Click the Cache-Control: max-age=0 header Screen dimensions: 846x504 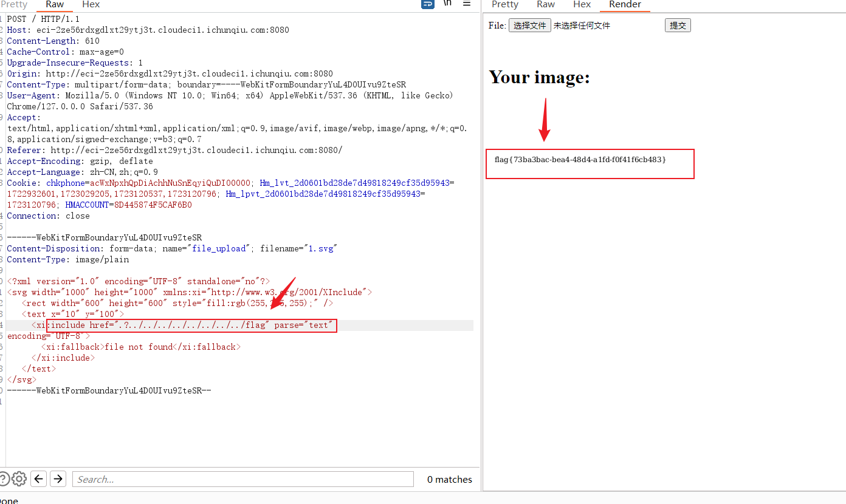click(x=66, y=52)
